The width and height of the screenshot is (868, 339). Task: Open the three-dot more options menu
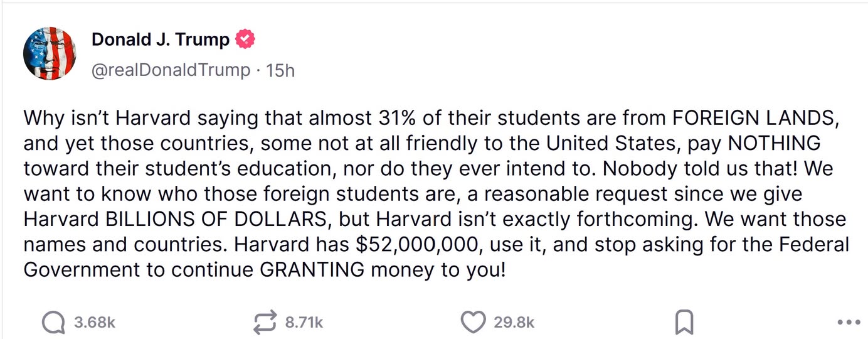(849, 323)
